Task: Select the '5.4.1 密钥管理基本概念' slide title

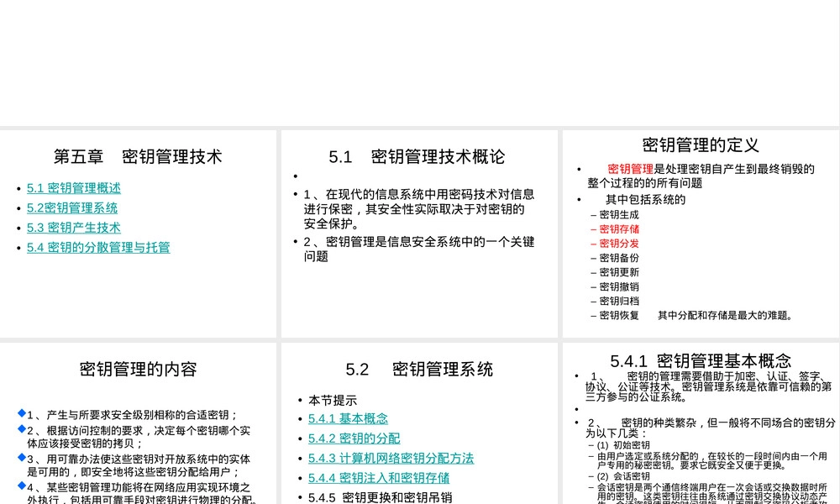Action: (701, 360)
